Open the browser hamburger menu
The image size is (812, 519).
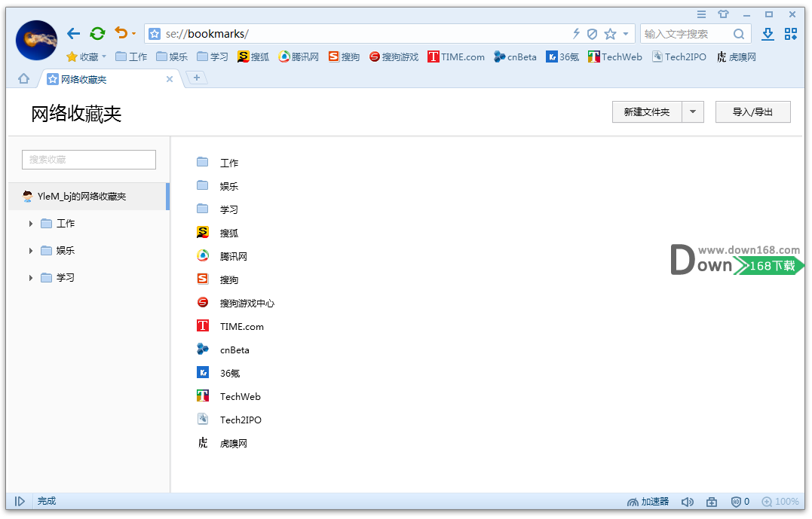point(701,14)
